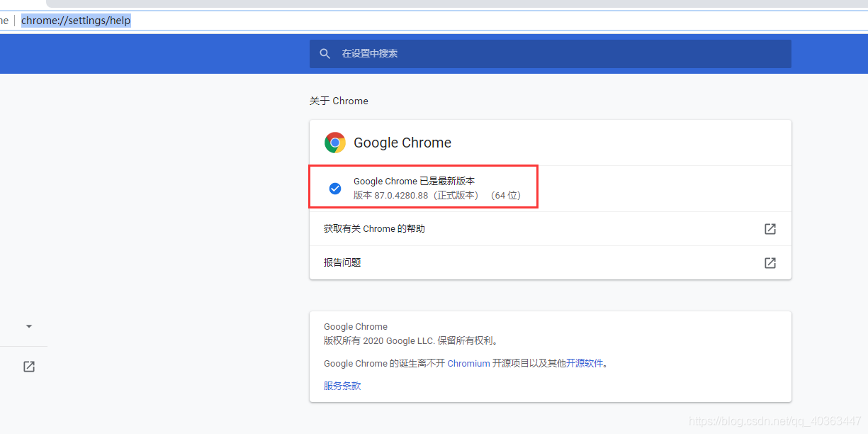Click the search magnifier icon in settings
The width and height of the screenshot is (868, 434).
(325, 54)
